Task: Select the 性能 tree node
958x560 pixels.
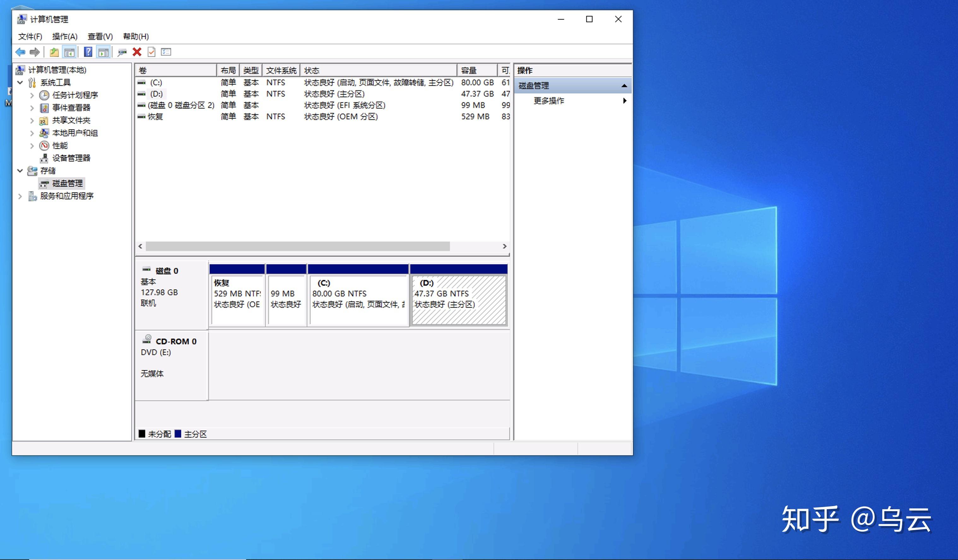Action: (60, 145)
